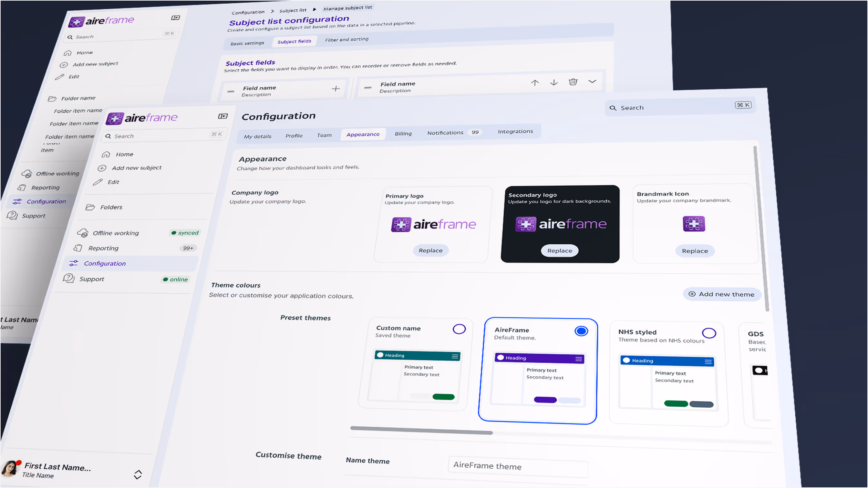Select the AireFrame default theme radio

pyautogui.click(x=581, y=331)
